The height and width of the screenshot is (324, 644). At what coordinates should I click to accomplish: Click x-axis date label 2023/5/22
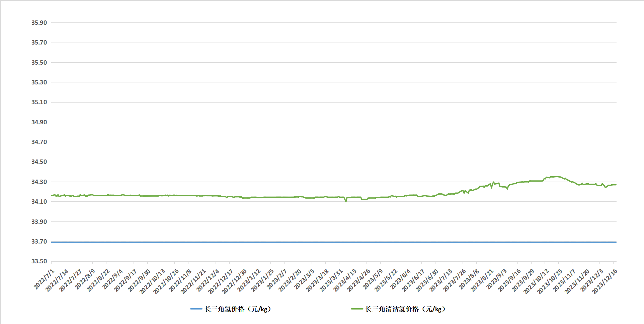(386, 280)
